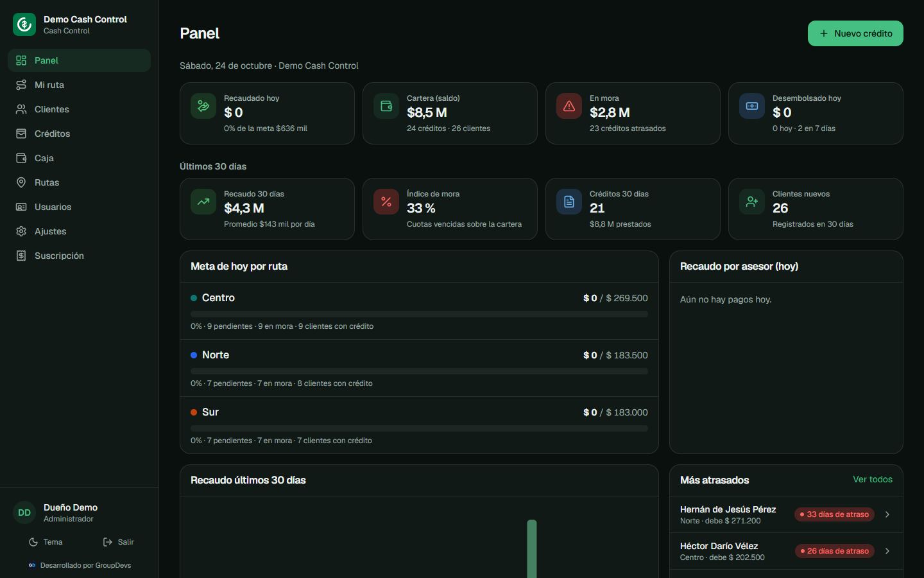Image resolution: width=924 pixels, height=578 pixels.
Task: Create a new credit with Nuevo crédito
Action: tap(855, 33)
